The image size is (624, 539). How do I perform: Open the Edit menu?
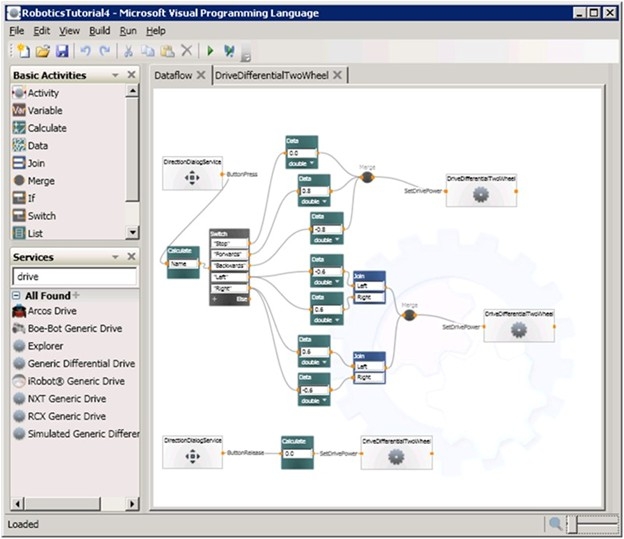coord(41,31)
